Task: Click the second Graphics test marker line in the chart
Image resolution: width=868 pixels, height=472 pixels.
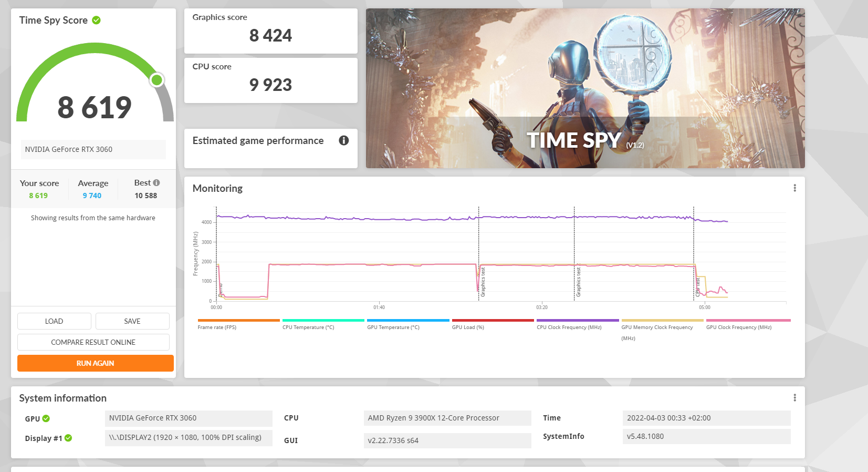Action: coord(574,254)
